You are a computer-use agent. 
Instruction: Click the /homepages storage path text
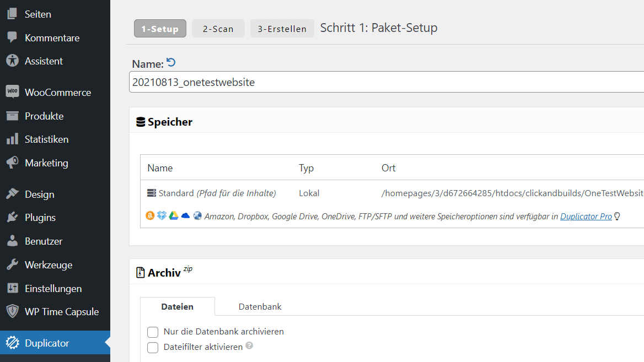coord(512,193)
